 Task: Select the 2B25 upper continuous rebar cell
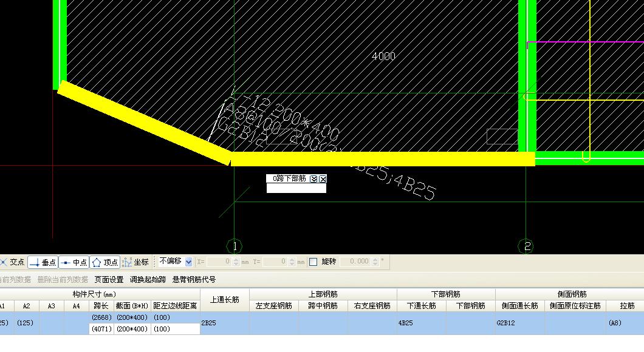225,323
